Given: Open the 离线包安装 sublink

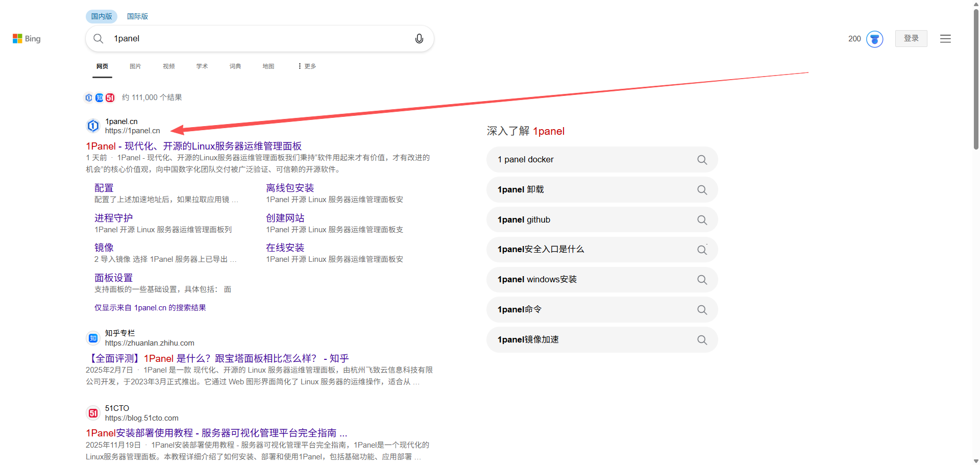Looking at the screenshot, I should point(290,188).
